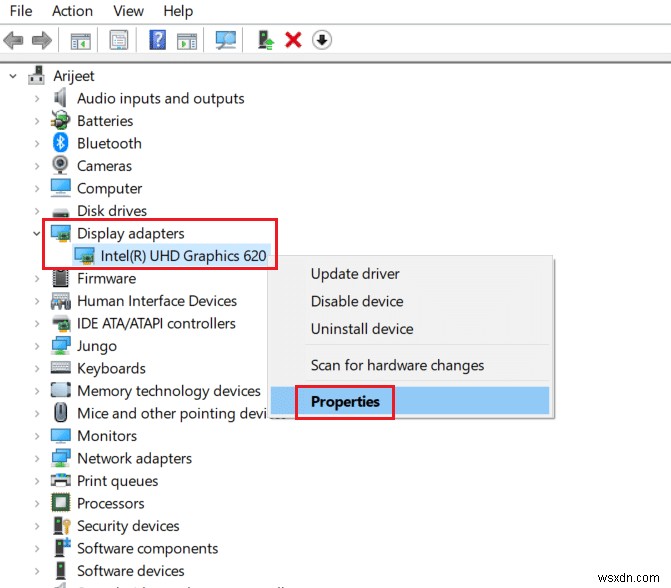Expand the Network adapters node chevron
The width and height of the screenshot is (671, 588).
pos(37,459)
